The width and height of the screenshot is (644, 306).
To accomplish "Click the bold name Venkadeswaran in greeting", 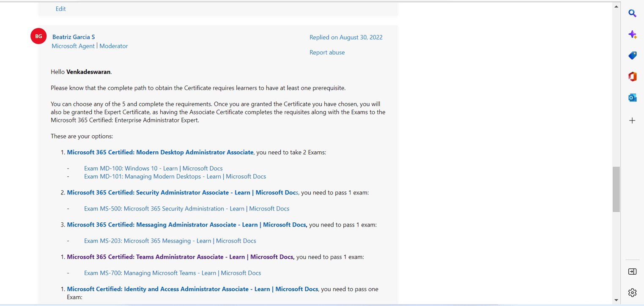I will [88, 72].
